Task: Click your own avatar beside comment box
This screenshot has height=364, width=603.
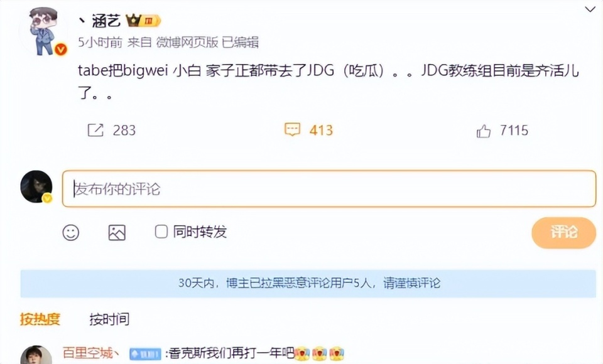Action: click(36, 186)
